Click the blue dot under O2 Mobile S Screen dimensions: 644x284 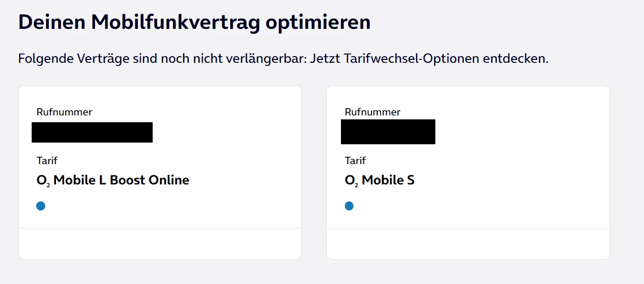pos(349,206)
